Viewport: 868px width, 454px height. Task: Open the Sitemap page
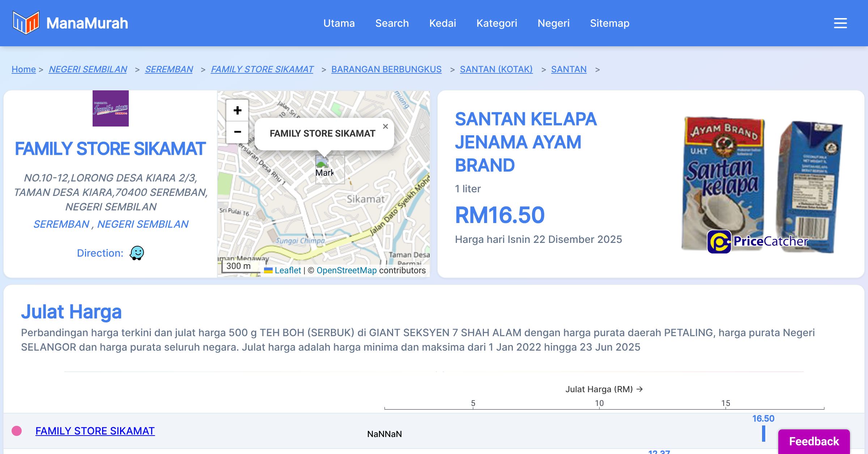(609, 23)
